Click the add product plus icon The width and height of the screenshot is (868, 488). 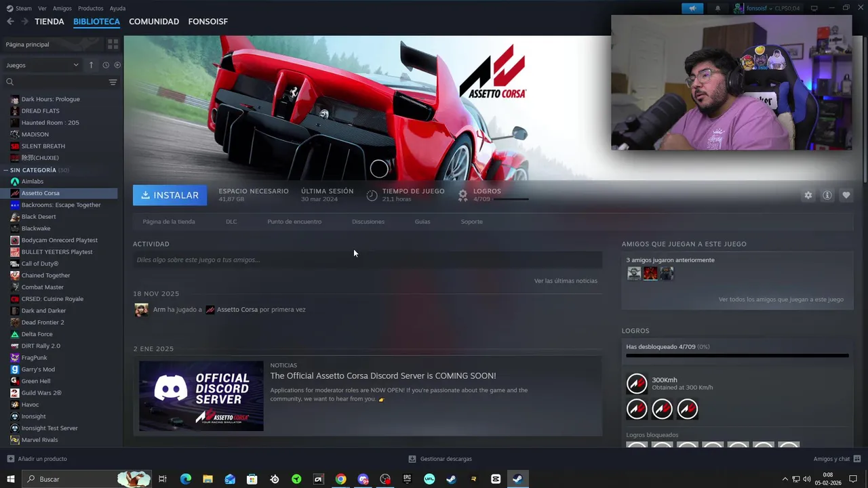tap(10, 459)
